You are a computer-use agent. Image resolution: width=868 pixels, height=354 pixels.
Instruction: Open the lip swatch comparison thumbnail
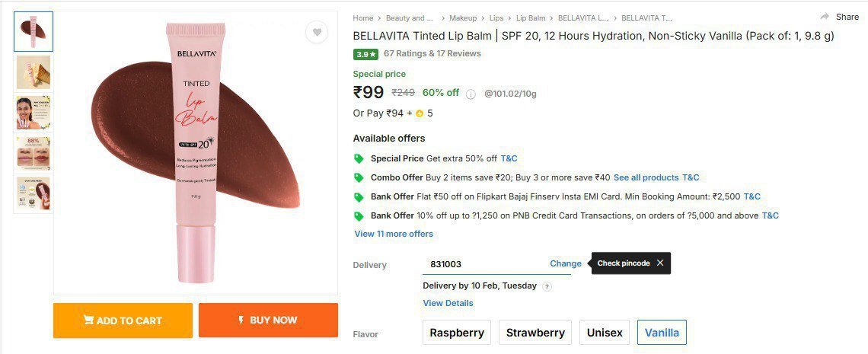(34, 154)
